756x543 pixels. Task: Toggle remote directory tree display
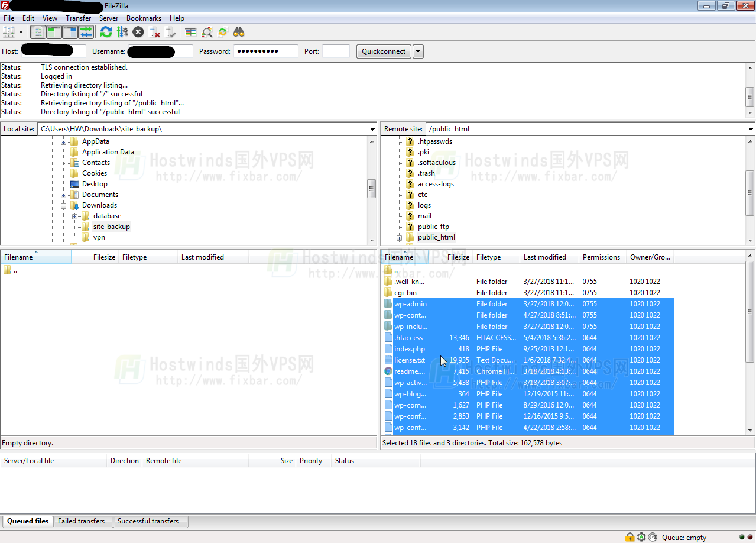[x=70, y=32]
